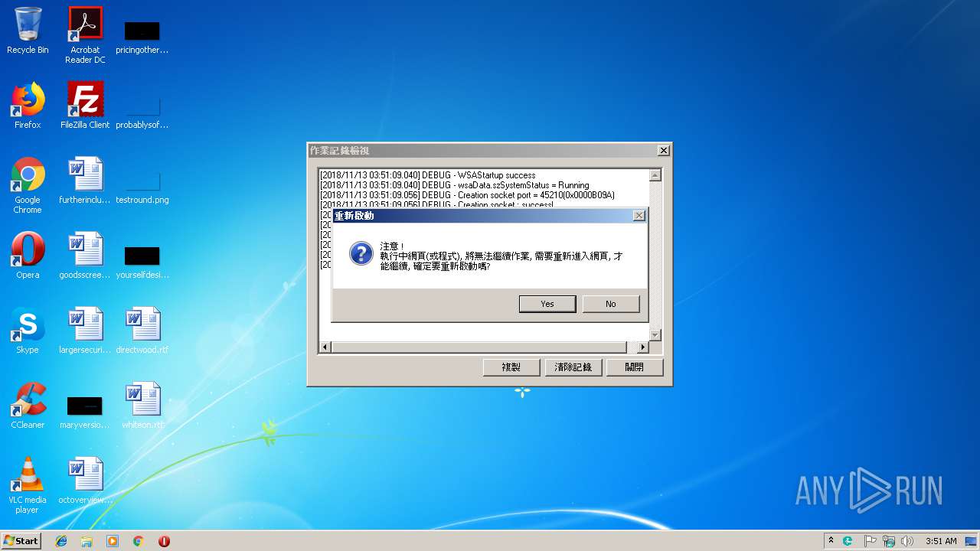Open the FileZilla Client shortcut
980x551 pixels.
click(x=85, y=106)
